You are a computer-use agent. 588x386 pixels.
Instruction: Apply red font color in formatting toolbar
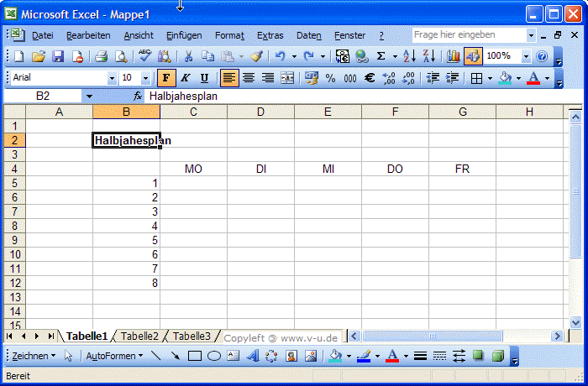pos(533,78)
